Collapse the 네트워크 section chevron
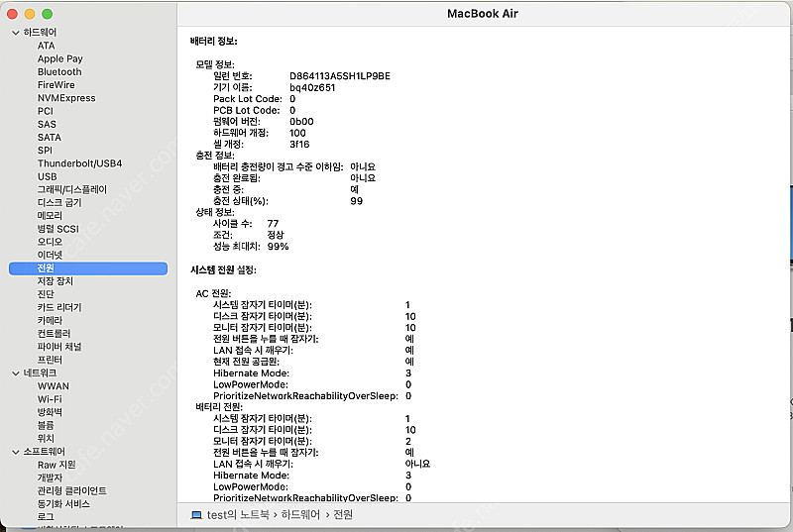The image size is (793, 532). click(x=15, y=373)
